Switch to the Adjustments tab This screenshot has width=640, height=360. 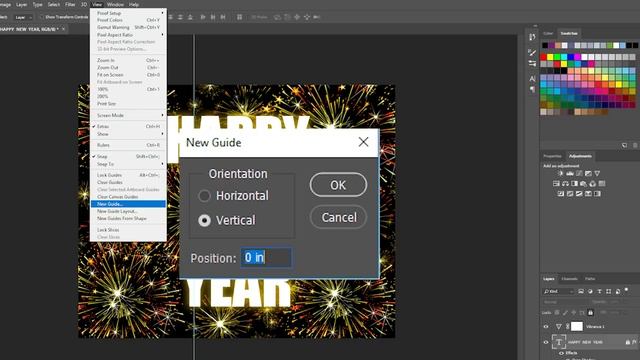[x=580, y=156]
